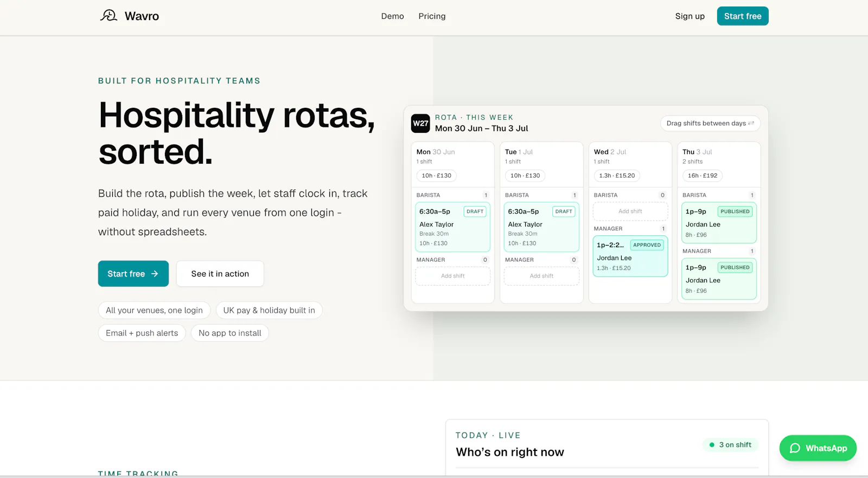
Task: Click Thursday's 16h · £192 total pill
Action: (703, 176)
